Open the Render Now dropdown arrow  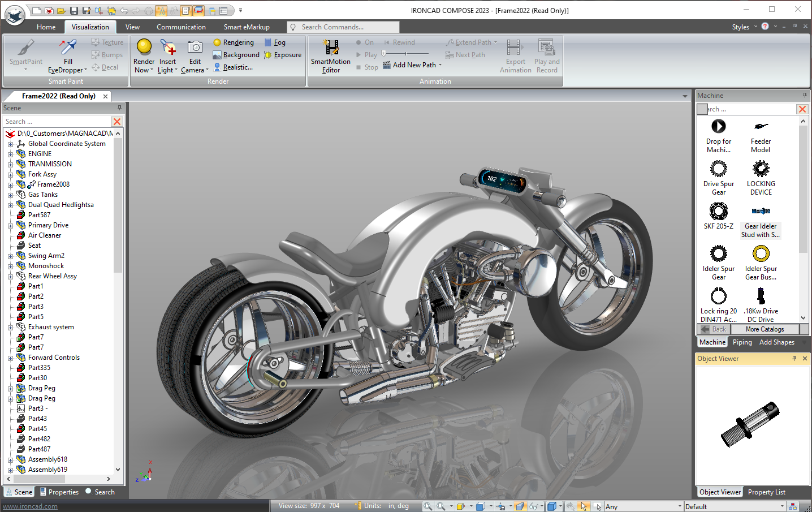152,70
